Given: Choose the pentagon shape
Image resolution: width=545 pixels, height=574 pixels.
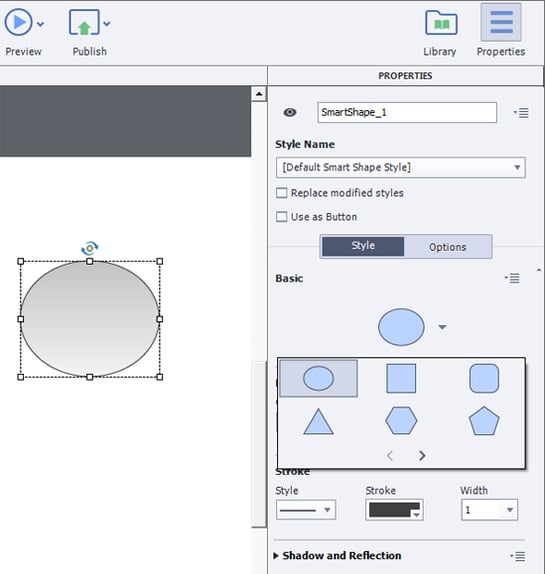Looking at the screenshot, I should pos(484,421).
